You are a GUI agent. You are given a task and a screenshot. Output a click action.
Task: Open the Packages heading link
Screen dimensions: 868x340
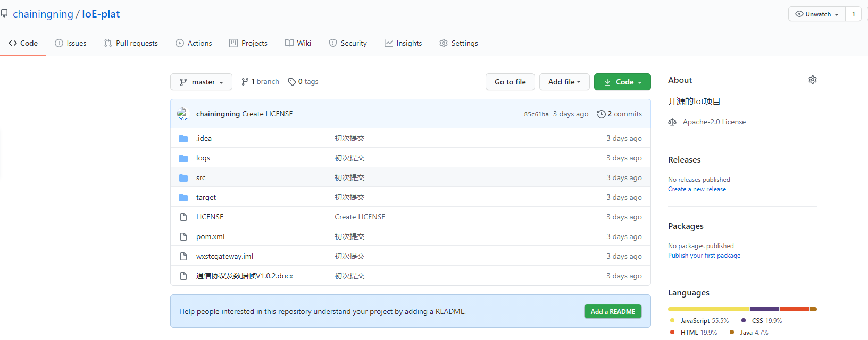(686, 226)
